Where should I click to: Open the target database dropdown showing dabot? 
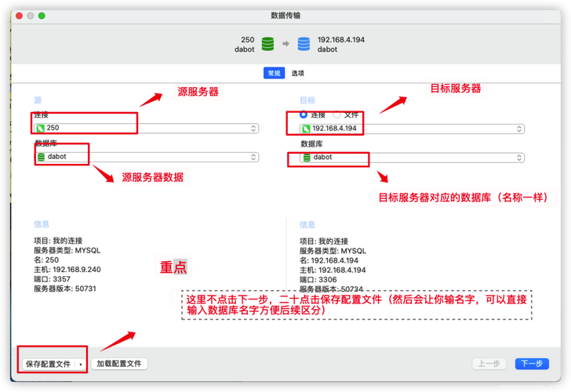click(412, 158)
